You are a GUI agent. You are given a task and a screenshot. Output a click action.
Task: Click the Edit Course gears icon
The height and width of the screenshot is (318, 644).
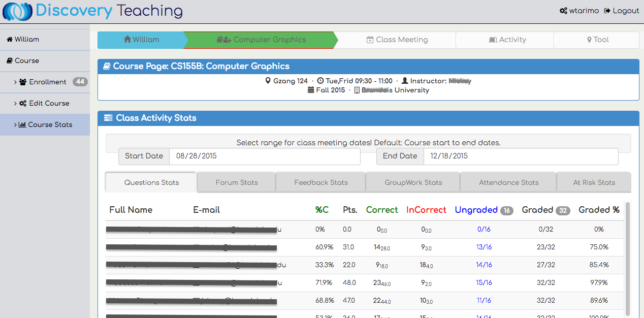click(x=23, y=104)
